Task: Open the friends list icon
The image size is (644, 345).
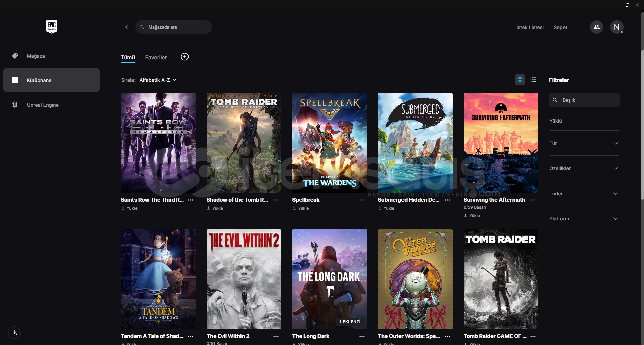Action: pyautogui.click(x=596, y=27)
